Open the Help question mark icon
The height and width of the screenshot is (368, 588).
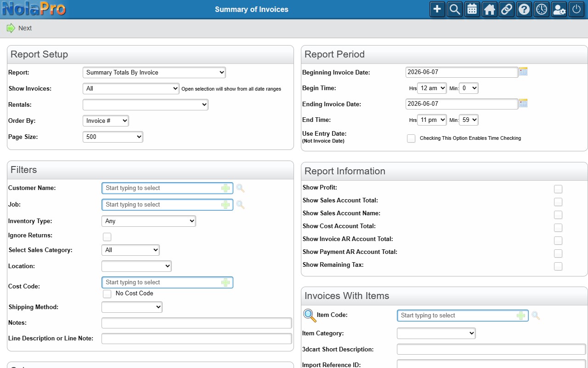coord(524,9)
